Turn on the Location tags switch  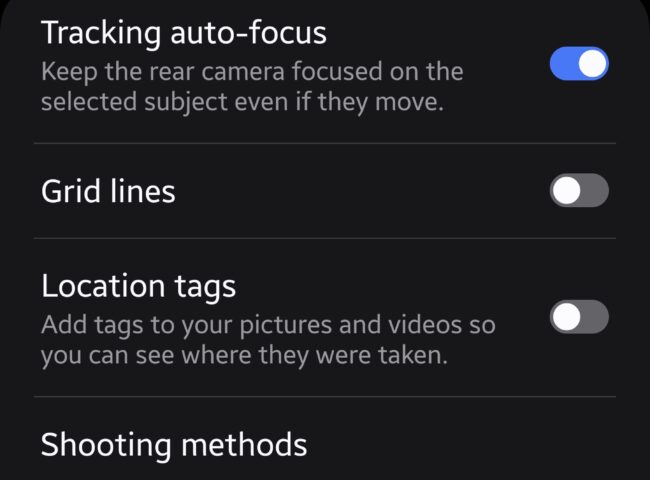pos(579,317)
